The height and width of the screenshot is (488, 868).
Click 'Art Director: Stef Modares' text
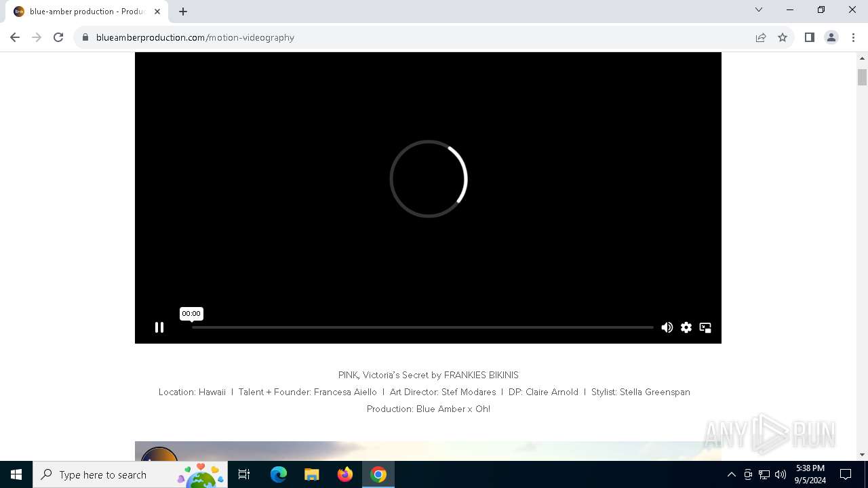coord(443,392)
